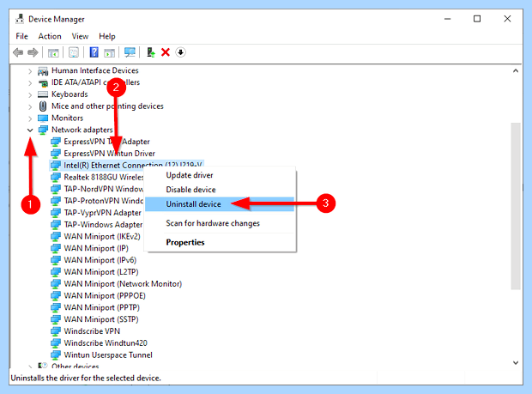Image resolution: width=532 pixels, height=394 pixels.
Task: Close the Device Manager window
Action: pos(507,19)
